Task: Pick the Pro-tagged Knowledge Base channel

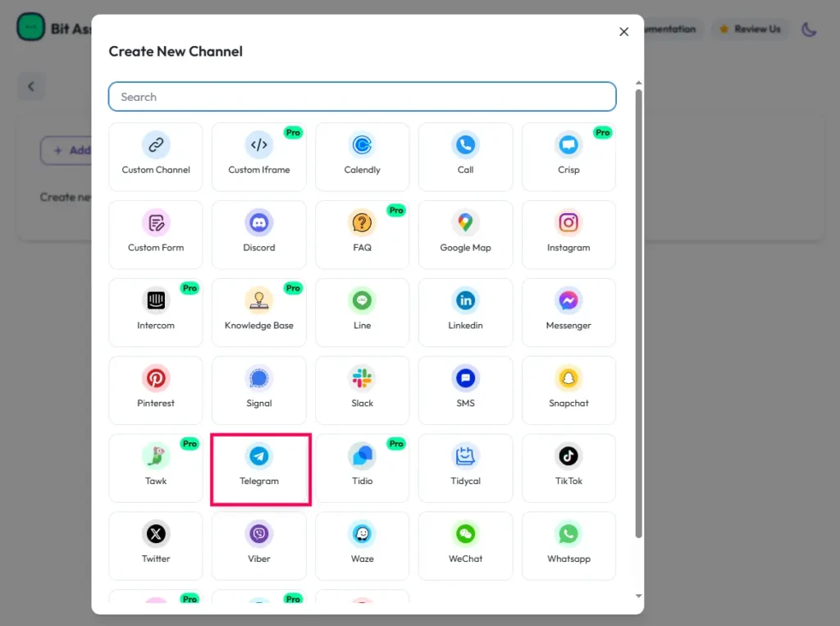Action: 259,311
